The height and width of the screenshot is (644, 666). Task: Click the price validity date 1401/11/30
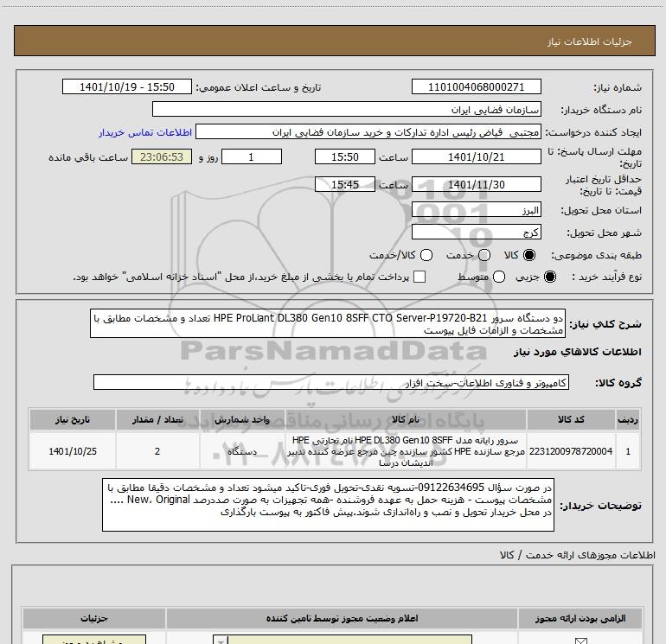click(476, 184)
